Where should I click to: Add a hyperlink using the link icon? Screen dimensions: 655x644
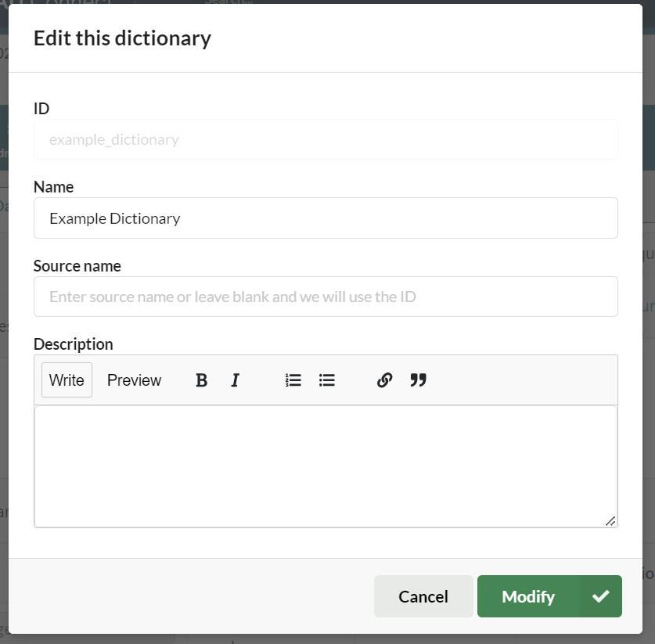(x=384, y=380)
